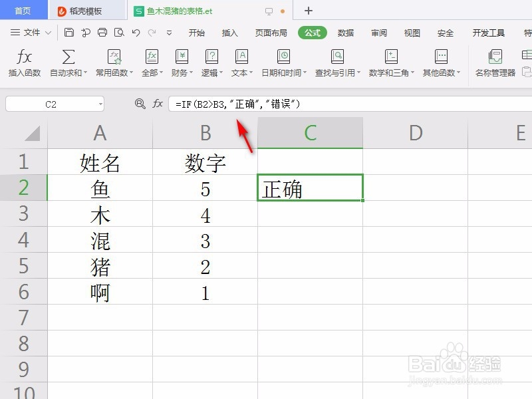The width and height of the screenshot is (532, 399).
Task: Switch to the 审阅 ribbon tab
Action: [x=379, y=33]
